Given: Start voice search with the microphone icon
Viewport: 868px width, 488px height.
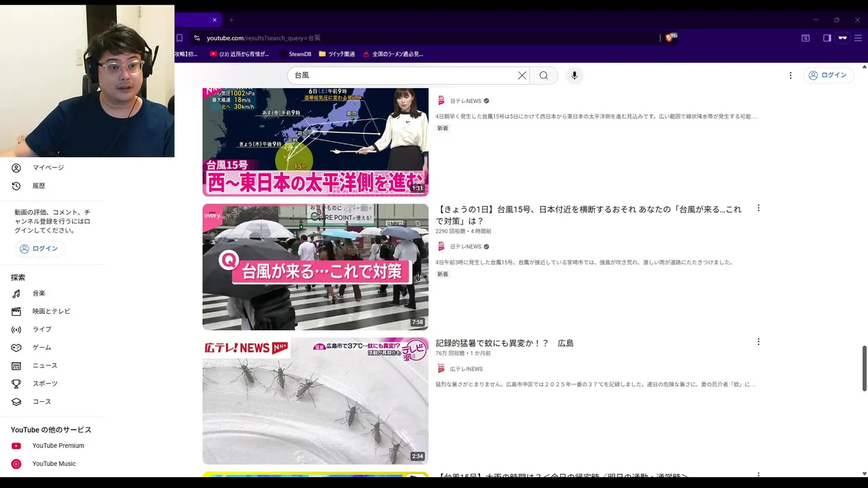Looking at the screenshot, I should tap(574, 75).
